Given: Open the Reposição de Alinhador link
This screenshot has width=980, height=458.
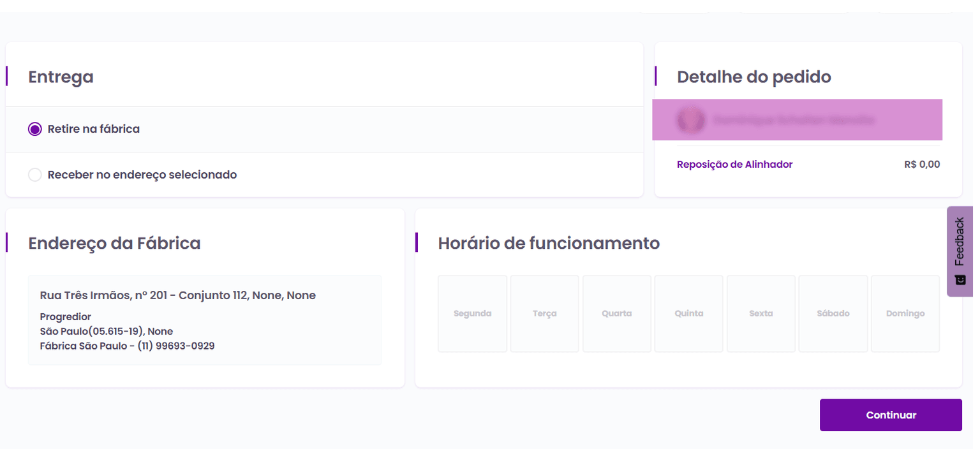Looking at the screenshot, I should click(x=734, y=165).
